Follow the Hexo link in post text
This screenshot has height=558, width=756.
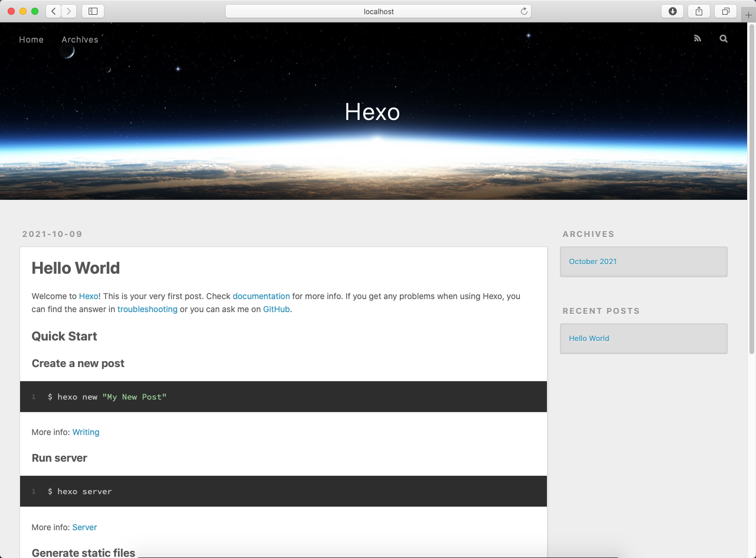coord(89,296)
